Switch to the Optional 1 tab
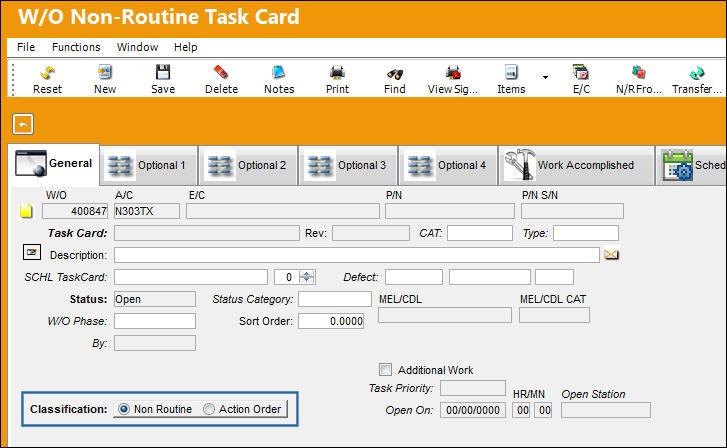The height and width of the screenshot is (448, 727). pos(149,166)
